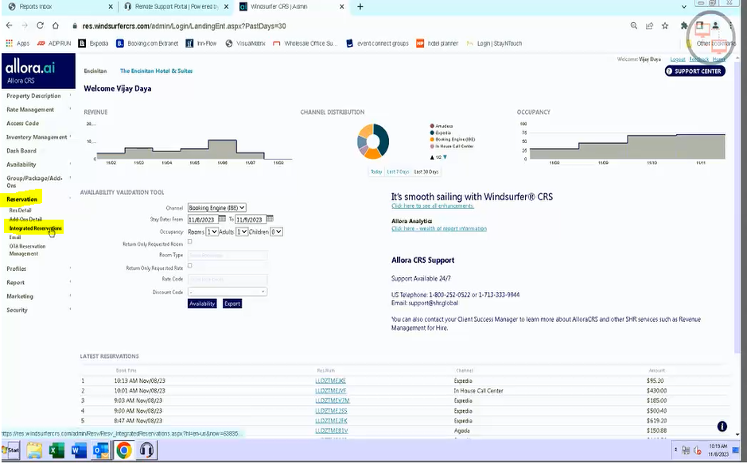
Task: Close the Remote Support Portal tab
Action: point(226,7)
